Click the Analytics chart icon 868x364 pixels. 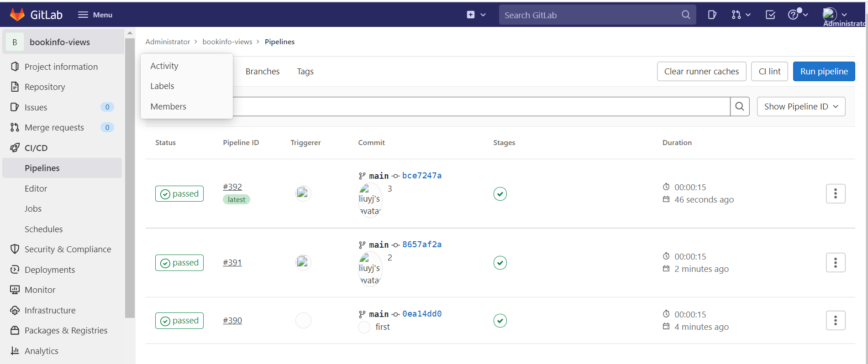pos(15,351)
